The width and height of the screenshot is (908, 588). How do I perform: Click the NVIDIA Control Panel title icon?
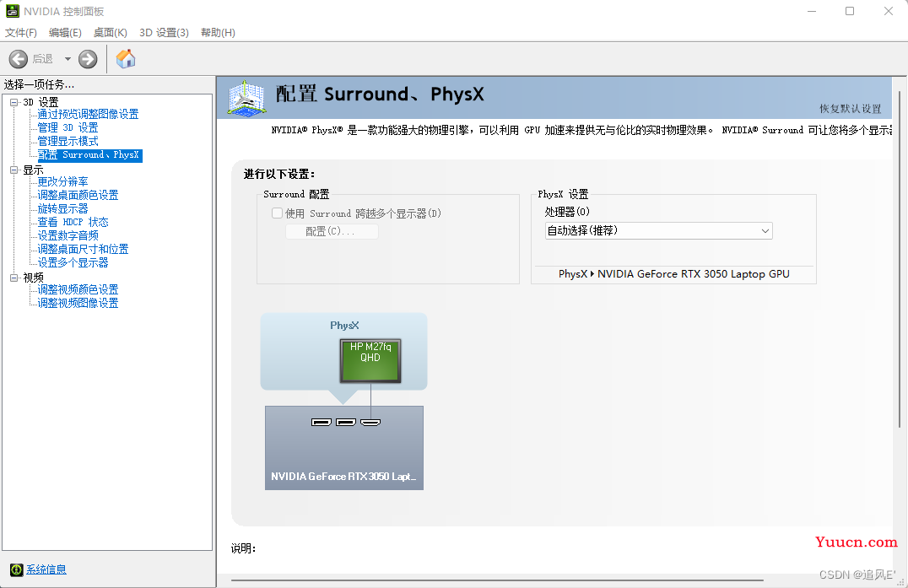pyautogui.click(x=12, y=11)
